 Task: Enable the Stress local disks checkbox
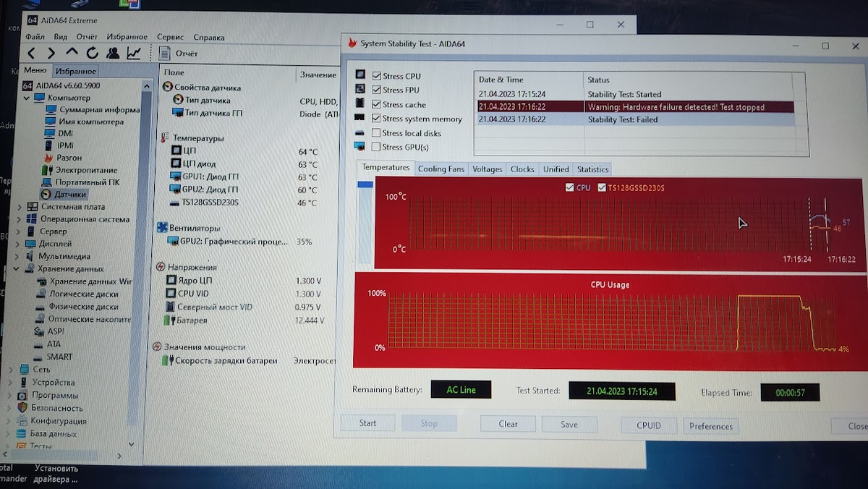(x=376, y=133)
